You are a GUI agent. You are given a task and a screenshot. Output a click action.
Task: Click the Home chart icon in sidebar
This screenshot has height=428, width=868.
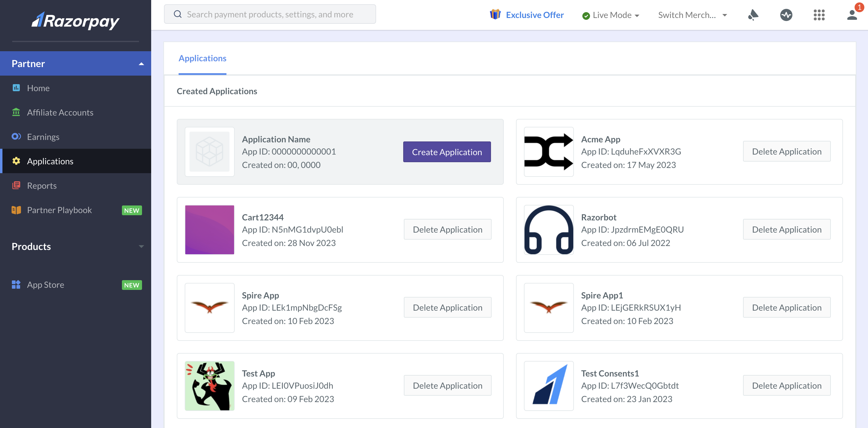16,88
